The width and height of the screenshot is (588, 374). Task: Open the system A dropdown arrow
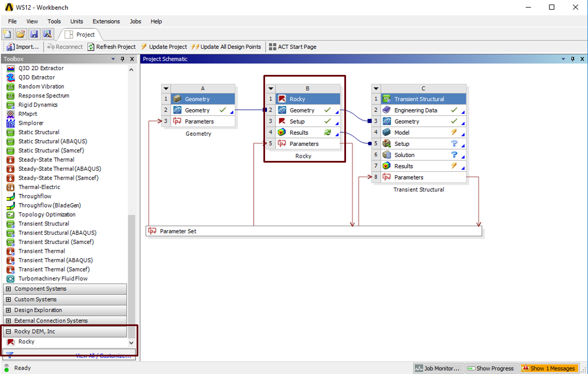pyautogui.click(x=166, y=89)
